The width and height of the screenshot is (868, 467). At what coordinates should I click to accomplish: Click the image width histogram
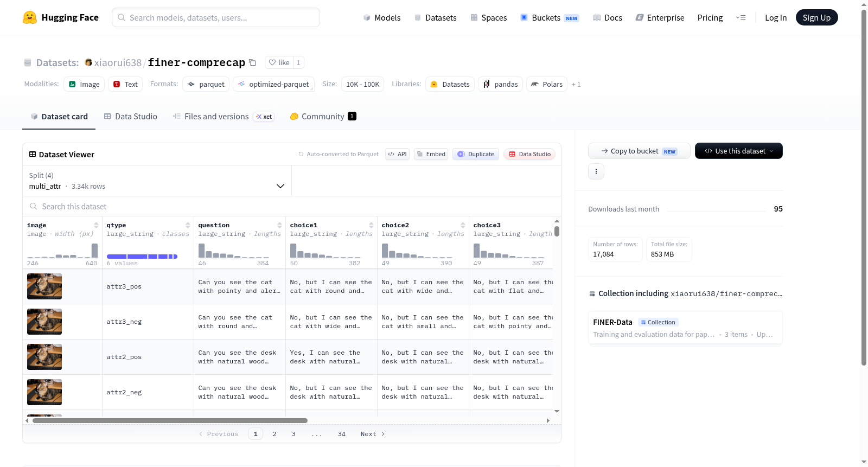[x=62, y=250]
